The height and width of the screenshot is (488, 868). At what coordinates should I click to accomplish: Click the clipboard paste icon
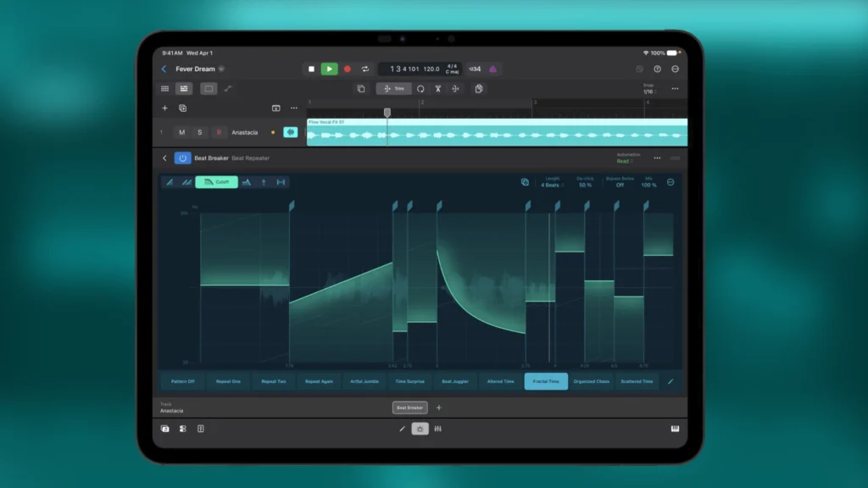[479, 88]
